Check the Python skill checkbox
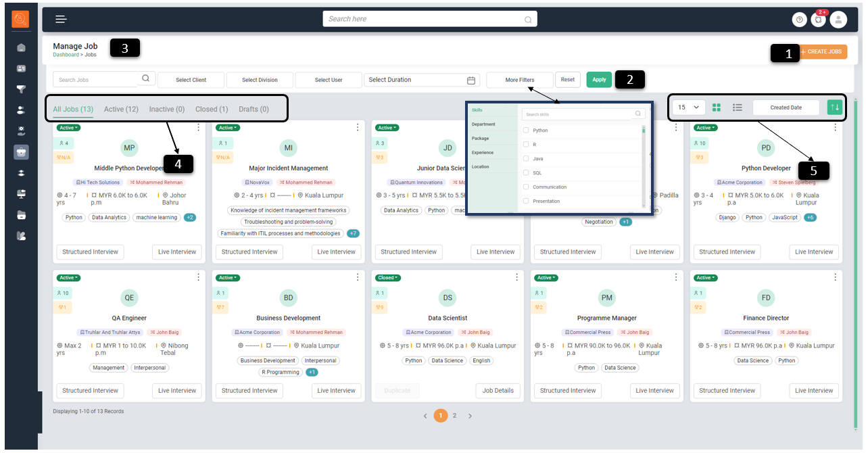 pyautogui.click(x=526, y=130)
